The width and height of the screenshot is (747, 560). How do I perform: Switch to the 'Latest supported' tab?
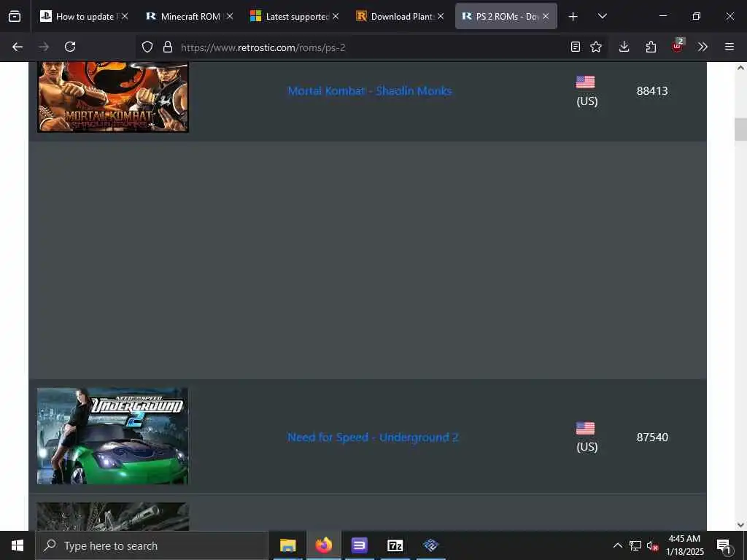click(x=295, y=16)
